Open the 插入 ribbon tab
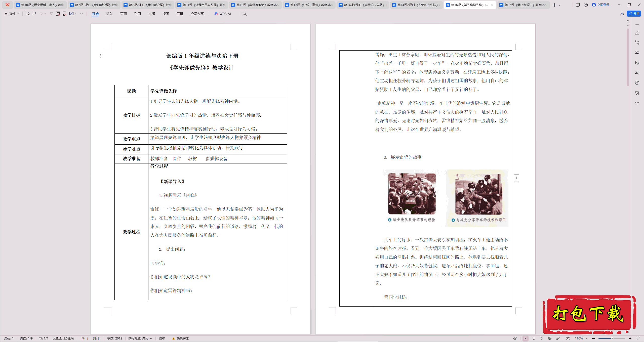This screenshot has height=342, width=644. point(109,14)
